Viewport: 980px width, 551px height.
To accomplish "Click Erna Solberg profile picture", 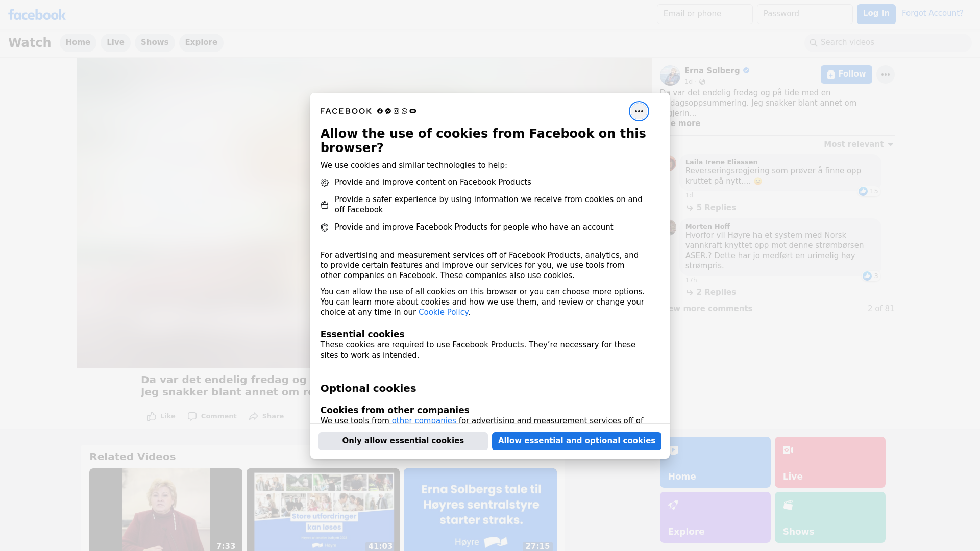I will point(670,76).
